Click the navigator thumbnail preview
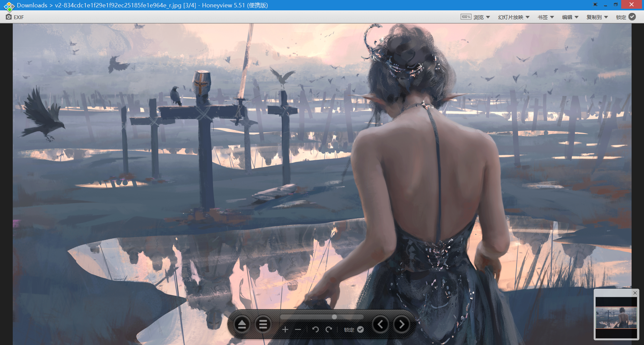Screen dimensions: 644x345 point(616,318)
